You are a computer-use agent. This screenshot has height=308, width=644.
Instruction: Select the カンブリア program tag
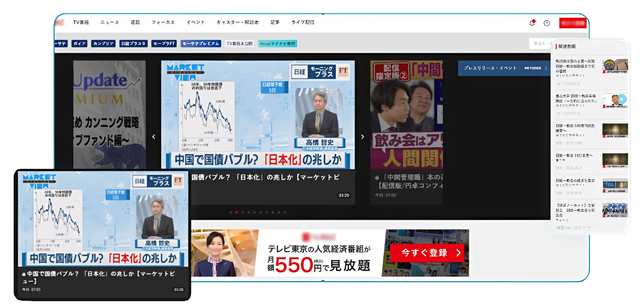pyautogui.click(x=103, y=43)
